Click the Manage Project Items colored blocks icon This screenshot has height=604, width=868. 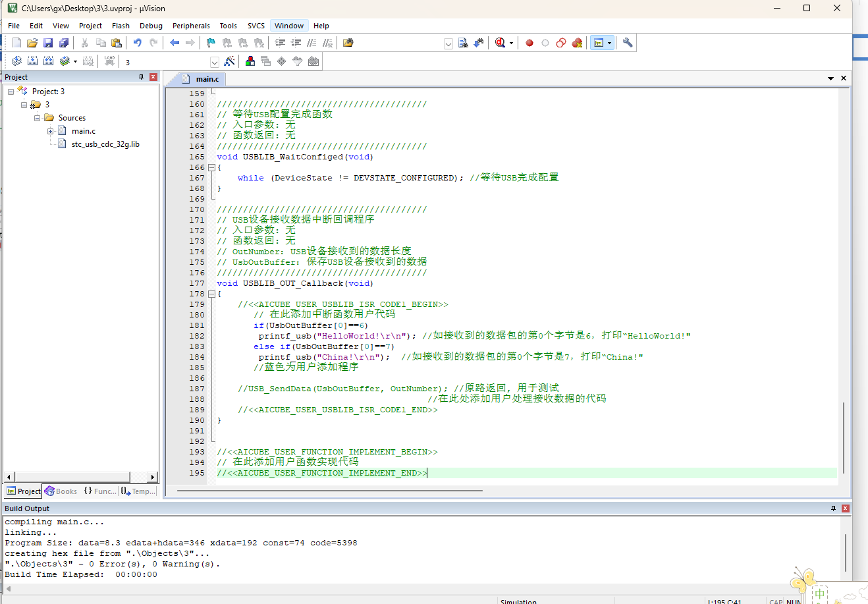[250, 61]
